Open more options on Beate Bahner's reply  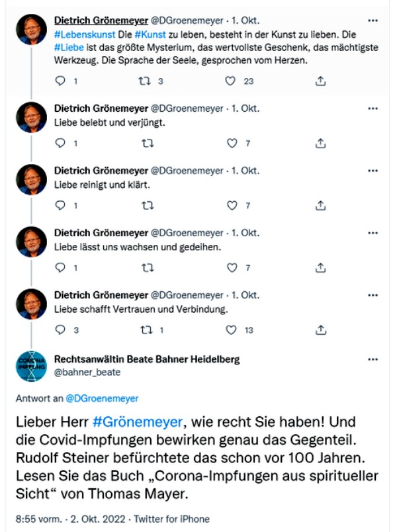point(372,359)
